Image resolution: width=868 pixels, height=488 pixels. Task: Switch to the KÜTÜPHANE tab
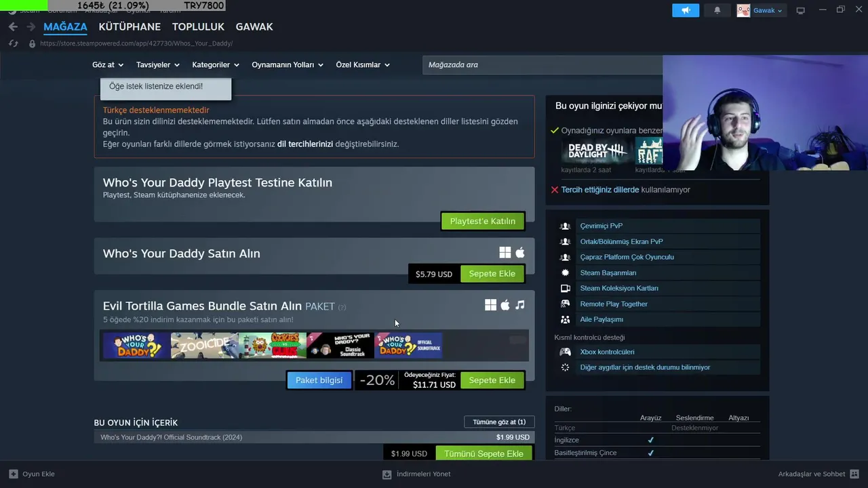[x=130, y=27]
